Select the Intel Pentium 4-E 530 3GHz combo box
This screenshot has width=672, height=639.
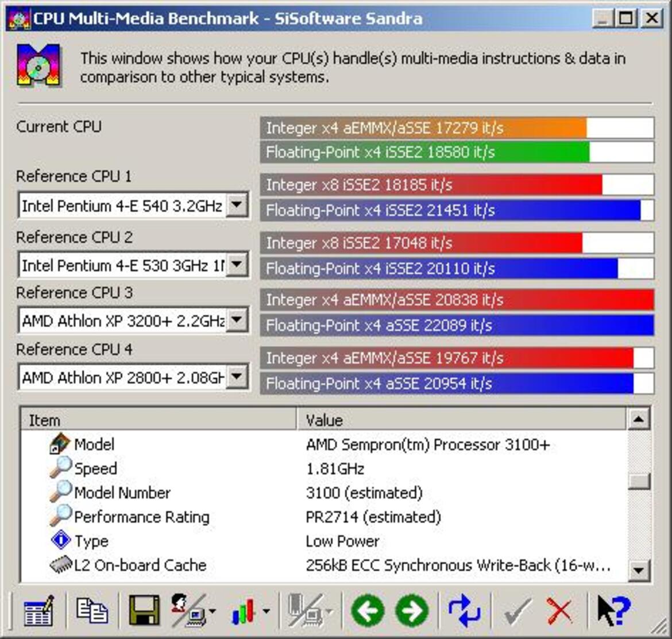tap(133, 265)
